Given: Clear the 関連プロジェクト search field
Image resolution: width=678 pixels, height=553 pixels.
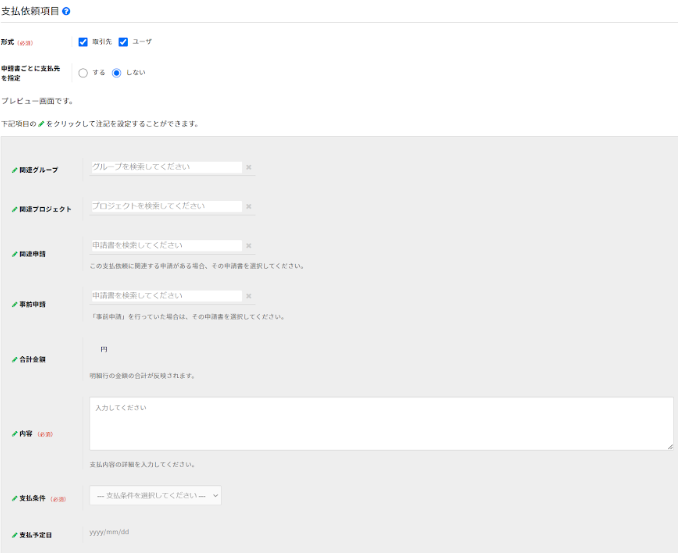Looking at the screenshot, I should (249, 207).
